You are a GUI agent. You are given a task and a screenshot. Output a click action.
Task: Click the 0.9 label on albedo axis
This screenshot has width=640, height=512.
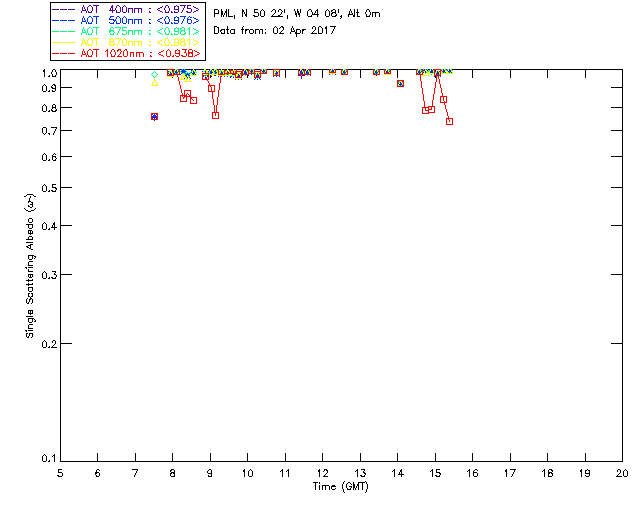49,88
